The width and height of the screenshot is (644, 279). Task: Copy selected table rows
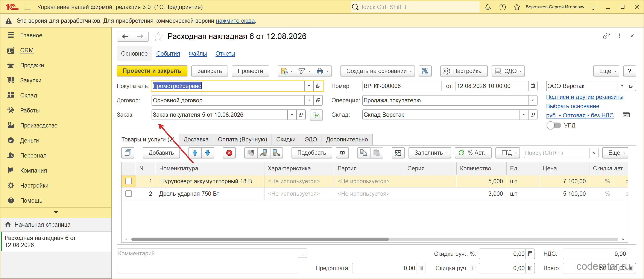128,153
